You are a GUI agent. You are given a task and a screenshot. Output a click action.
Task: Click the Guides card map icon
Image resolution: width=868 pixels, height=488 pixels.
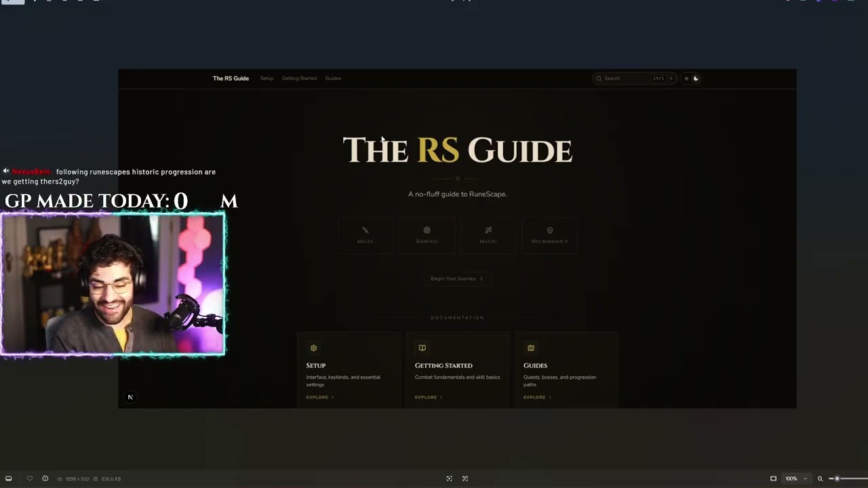(x=531, y=348)
